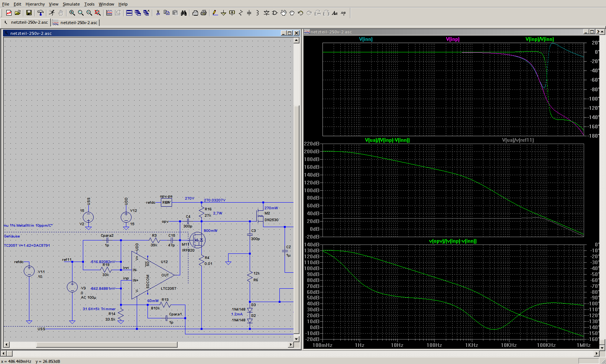Viewport: 606px width, 364px height.
Task: Open the Hierarchy menu
Action: [35, 4]
